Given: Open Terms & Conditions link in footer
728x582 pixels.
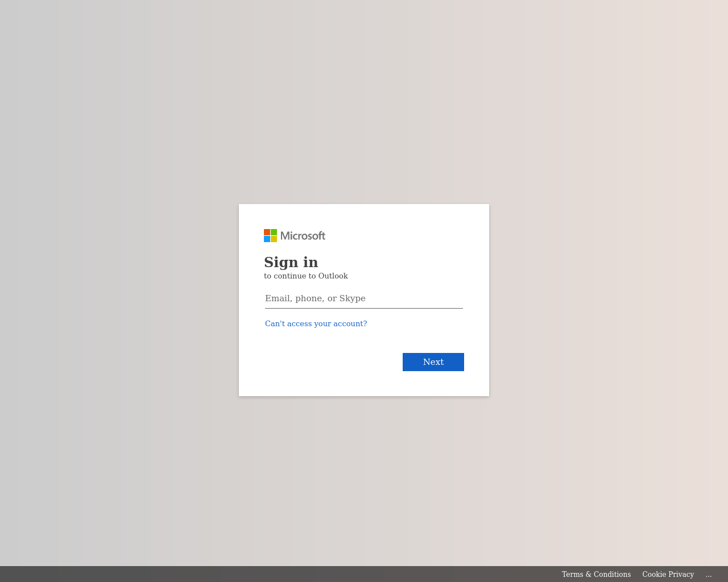Looking at the screenshot, I should click(596, 574).
